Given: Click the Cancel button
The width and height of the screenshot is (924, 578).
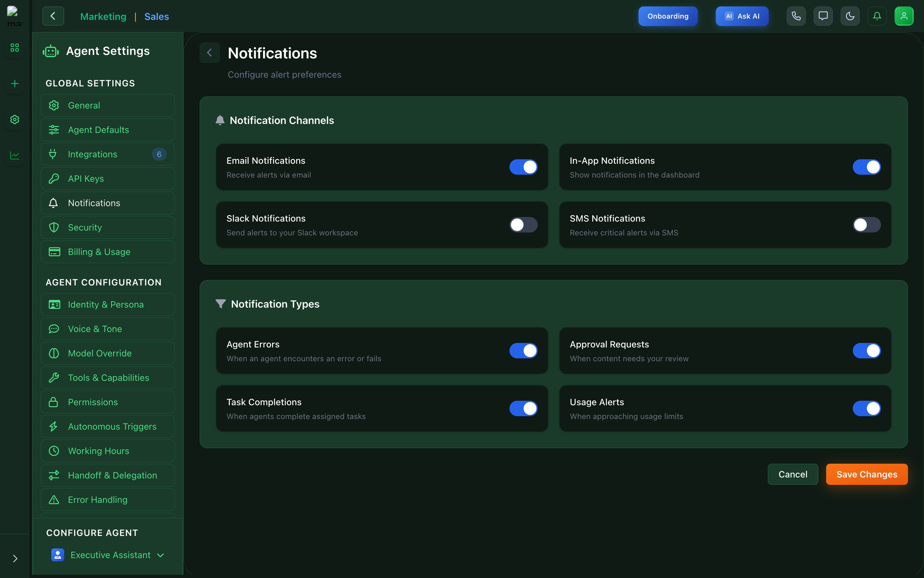Looking at the screenshot, I should pyautogui.click(x=793, y=474).
